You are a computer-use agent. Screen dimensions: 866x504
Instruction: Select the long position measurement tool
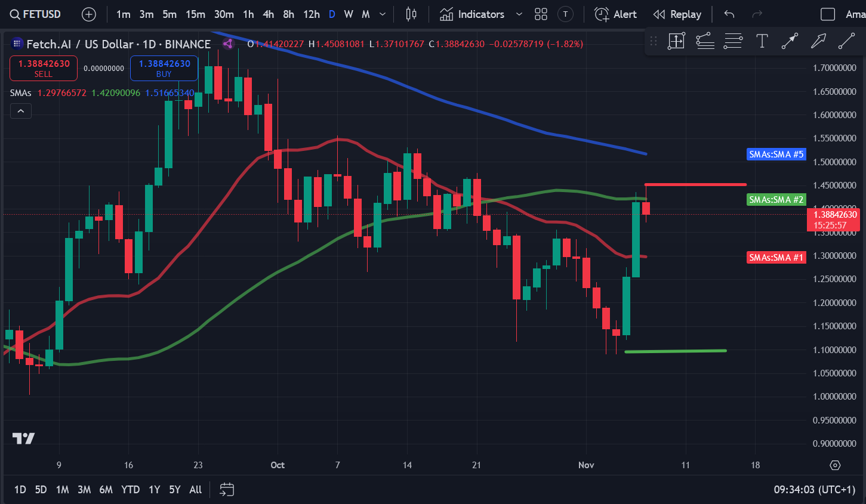pyautogui.click(x=676, y=41)
